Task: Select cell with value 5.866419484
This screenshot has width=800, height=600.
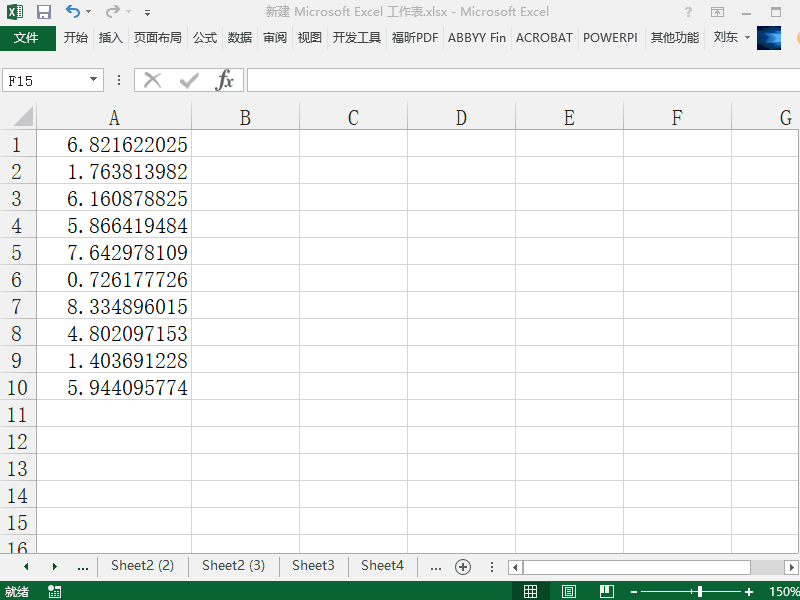Action: coord(114,225)
